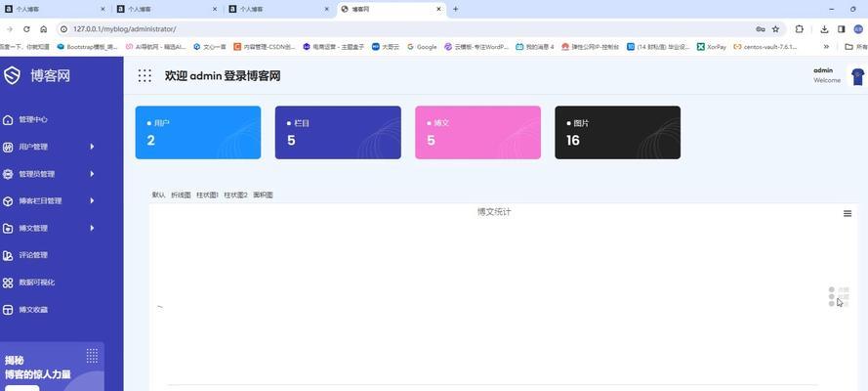
Task: Open the browser profile avatar
Action: coord(858,28)
